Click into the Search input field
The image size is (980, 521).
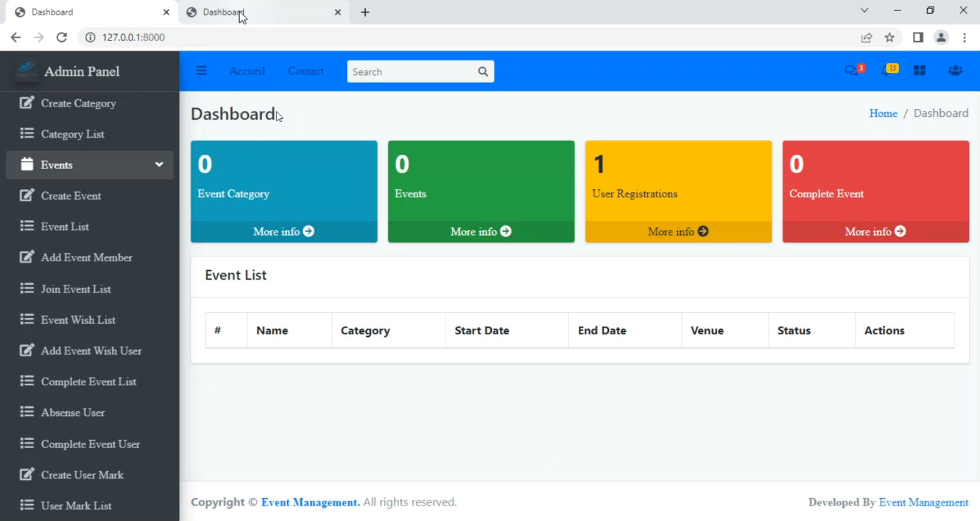pyautogui.click(x=412, y=72)
